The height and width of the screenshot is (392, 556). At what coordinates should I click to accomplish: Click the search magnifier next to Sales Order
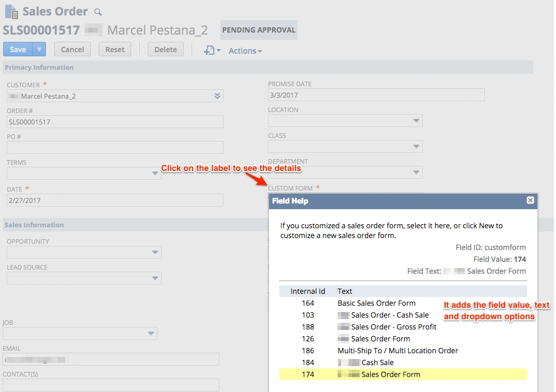pyautogui.click(x=98, y=12)
